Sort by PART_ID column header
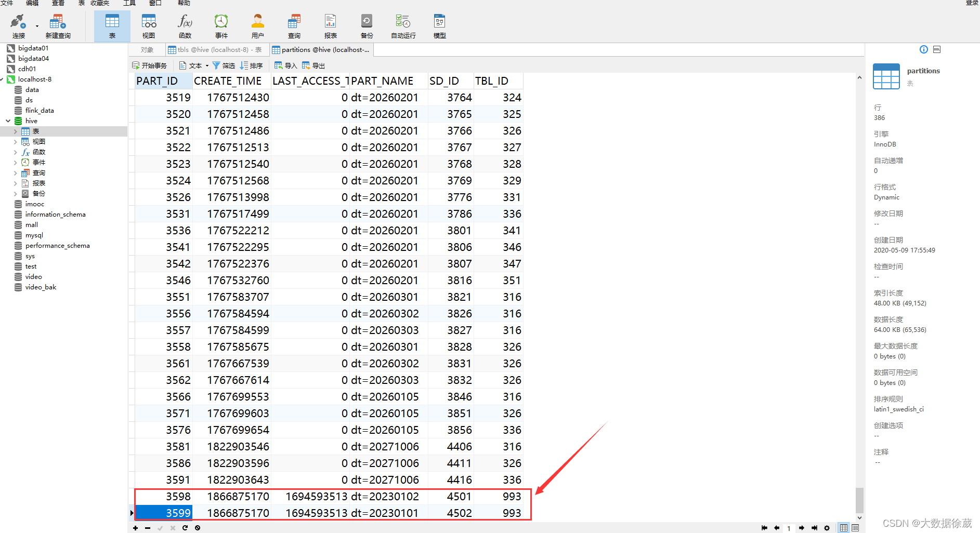 coord(163,81)
